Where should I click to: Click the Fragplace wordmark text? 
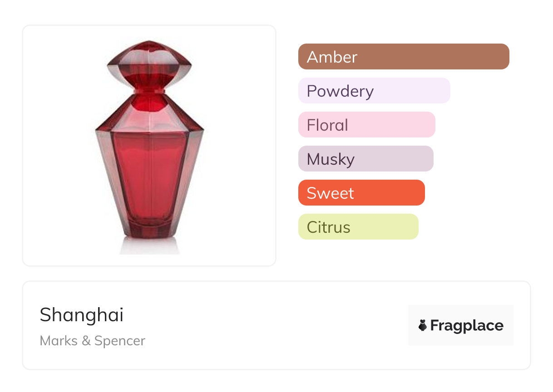coord(467,325)
